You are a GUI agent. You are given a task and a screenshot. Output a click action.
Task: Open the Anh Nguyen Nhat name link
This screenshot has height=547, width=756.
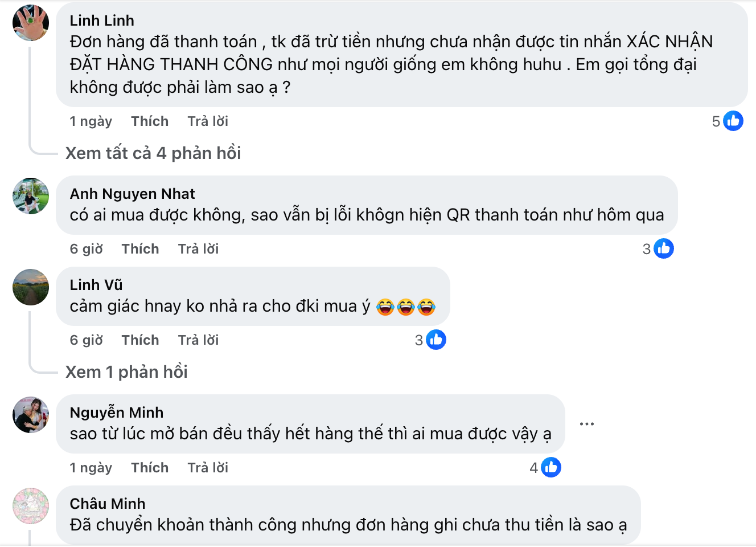[x=132, y=194]
